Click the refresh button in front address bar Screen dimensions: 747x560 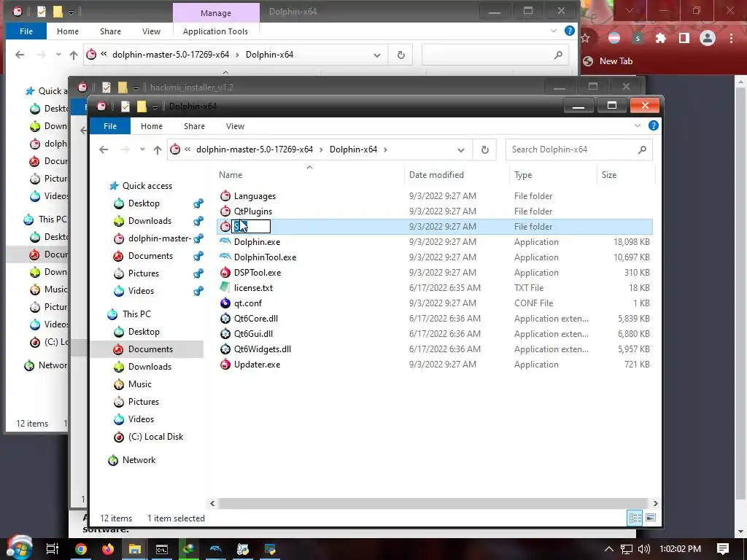pos(484,149)
